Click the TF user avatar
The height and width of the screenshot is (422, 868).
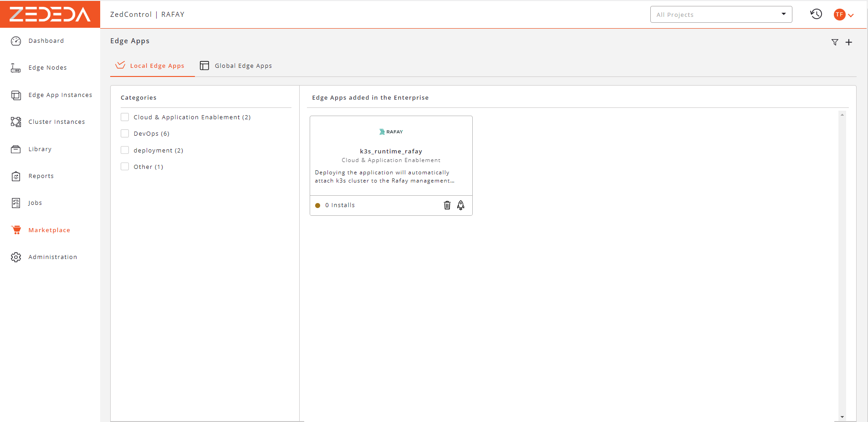tap(839, 15)
